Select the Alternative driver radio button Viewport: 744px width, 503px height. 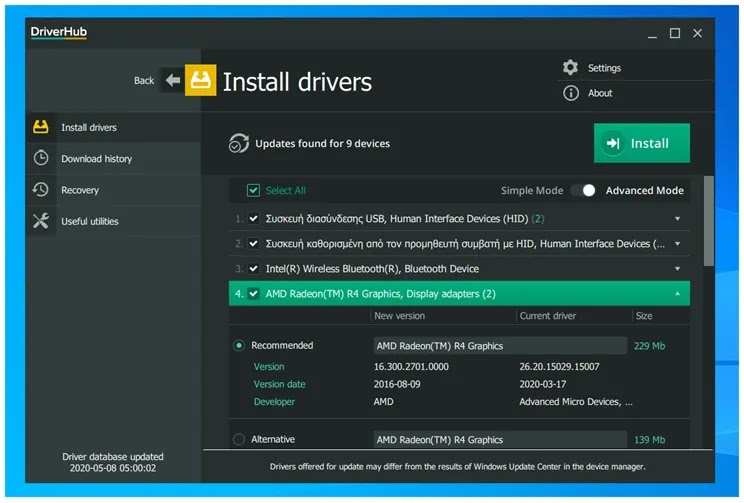pos(239,439)
